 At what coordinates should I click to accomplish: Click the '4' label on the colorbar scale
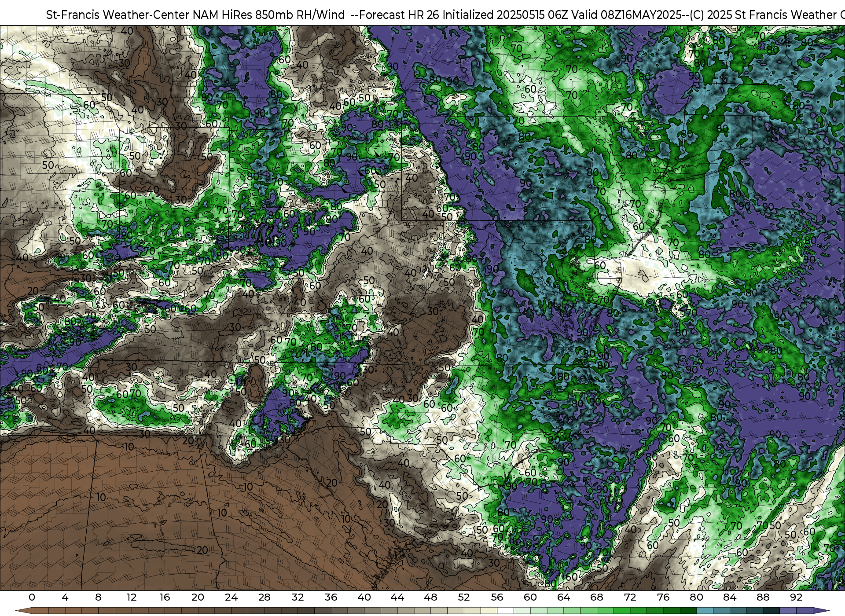[x=65, y=597]
